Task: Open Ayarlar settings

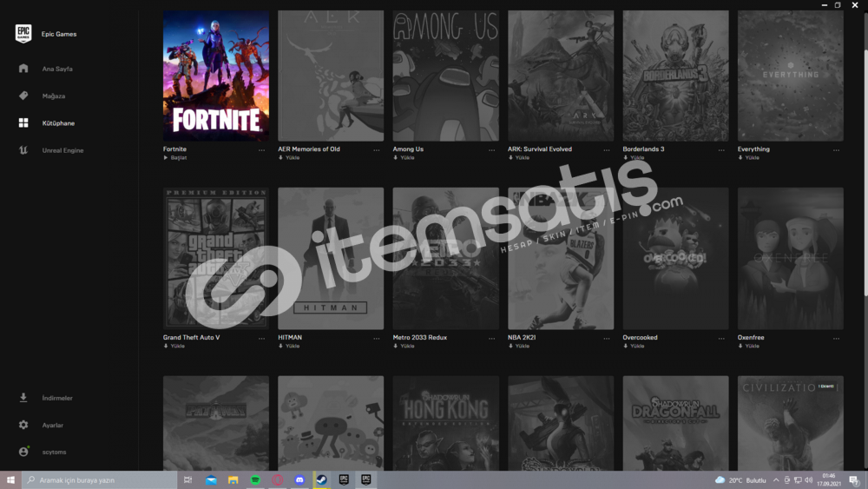Action: pos(53,425)
